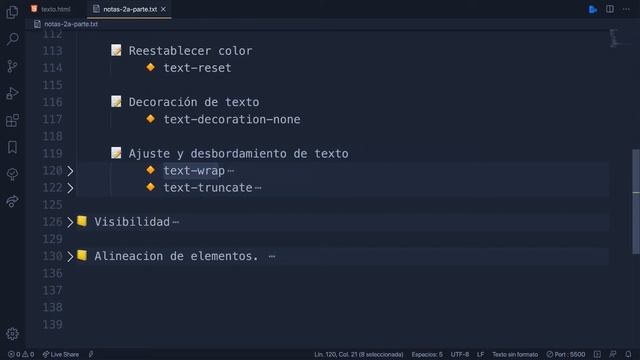Unfold ellipsis after text-truncate
Screen dimensions: 640x360
pos(258,188)
